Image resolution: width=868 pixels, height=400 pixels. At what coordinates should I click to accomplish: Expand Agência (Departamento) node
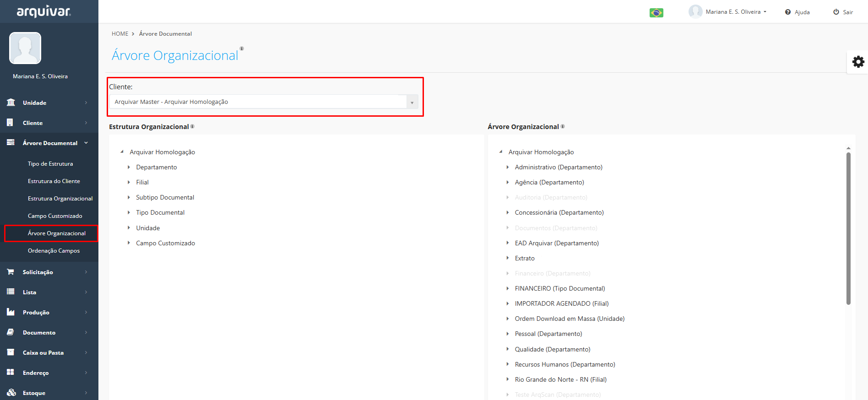click(x=508, y=182)
